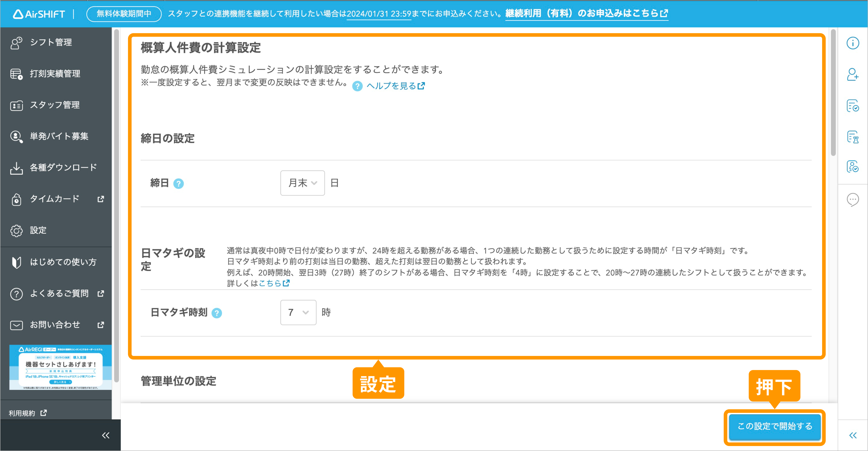Click the beginner mark icon
The height and width of the screenshot is (451, 868).
pyautogui.click(x=16, y=262)
